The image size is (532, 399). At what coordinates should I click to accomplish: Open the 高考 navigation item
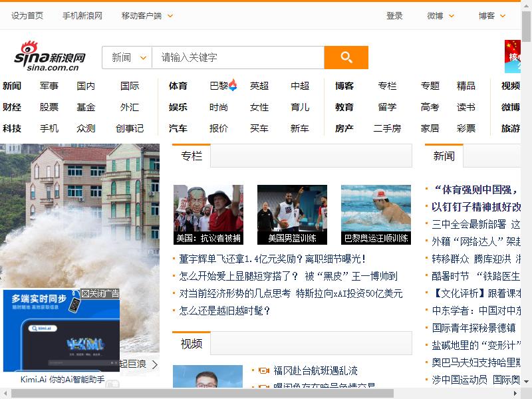click(x=430, y=107)
